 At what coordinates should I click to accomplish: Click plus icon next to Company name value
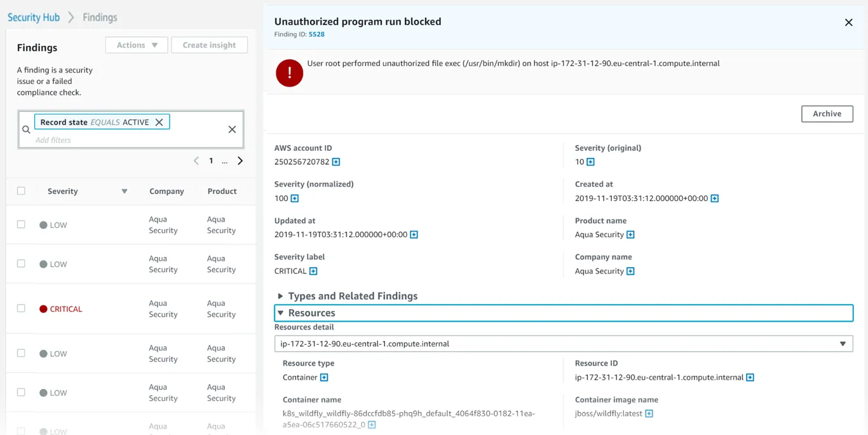pos(630,271)
